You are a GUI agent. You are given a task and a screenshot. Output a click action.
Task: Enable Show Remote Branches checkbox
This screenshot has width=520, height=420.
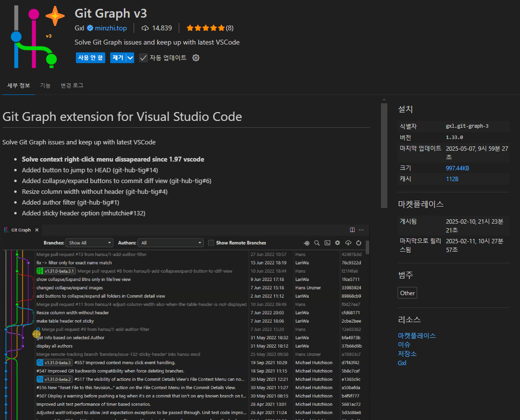(x=211, y=243)
